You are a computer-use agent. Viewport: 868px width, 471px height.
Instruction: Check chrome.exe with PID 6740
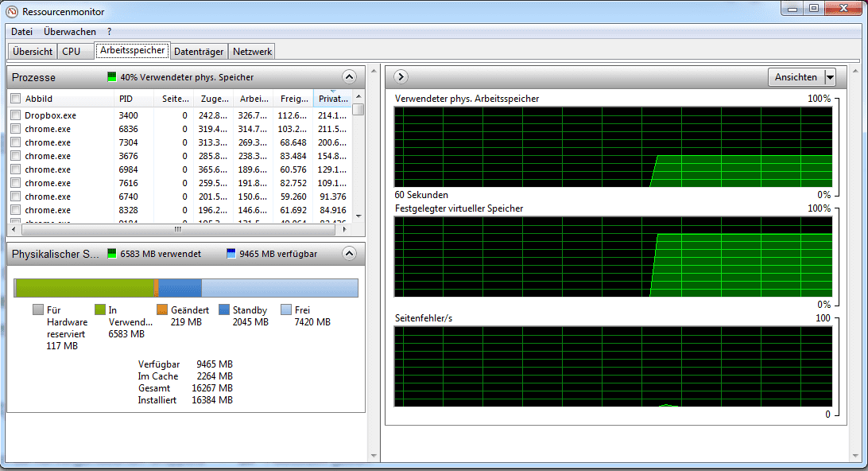tap(16, 197)
